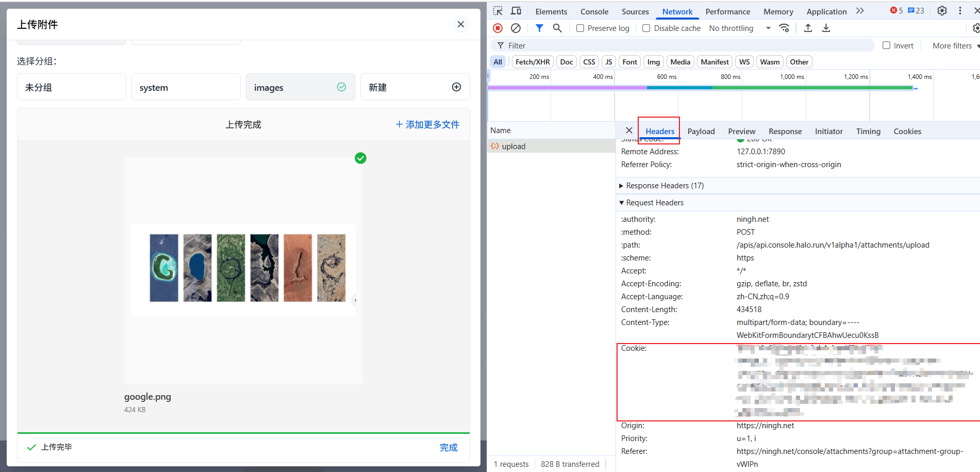Open the Application tab
Viewport: 980px width, 472px height.
click(826, 11)
